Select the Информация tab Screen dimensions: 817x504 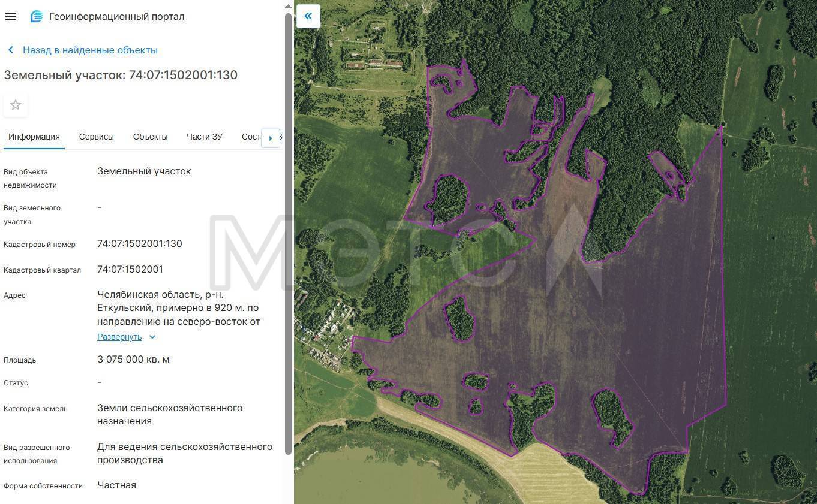point(34,137)
